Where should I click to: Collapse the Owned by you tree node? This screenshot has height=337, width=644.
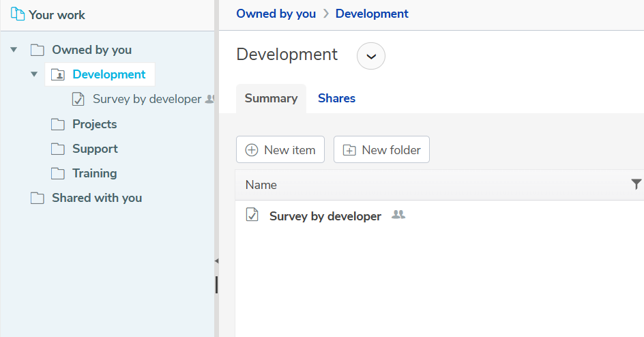(14, 50)
